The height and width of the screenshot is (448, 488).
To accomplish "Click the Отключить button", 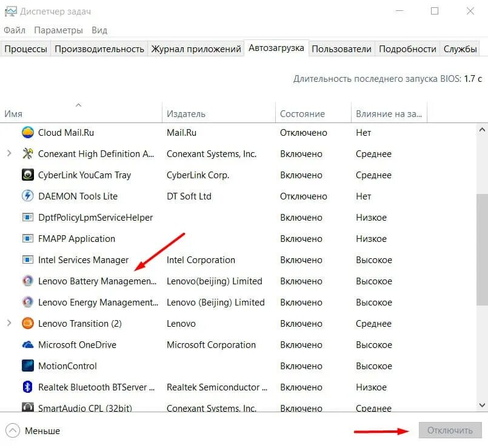I will [450, 430].
